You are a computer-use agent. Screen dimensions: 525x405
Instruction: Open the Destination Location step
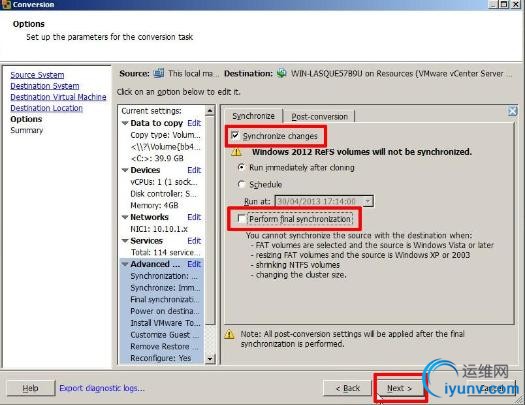47,108
